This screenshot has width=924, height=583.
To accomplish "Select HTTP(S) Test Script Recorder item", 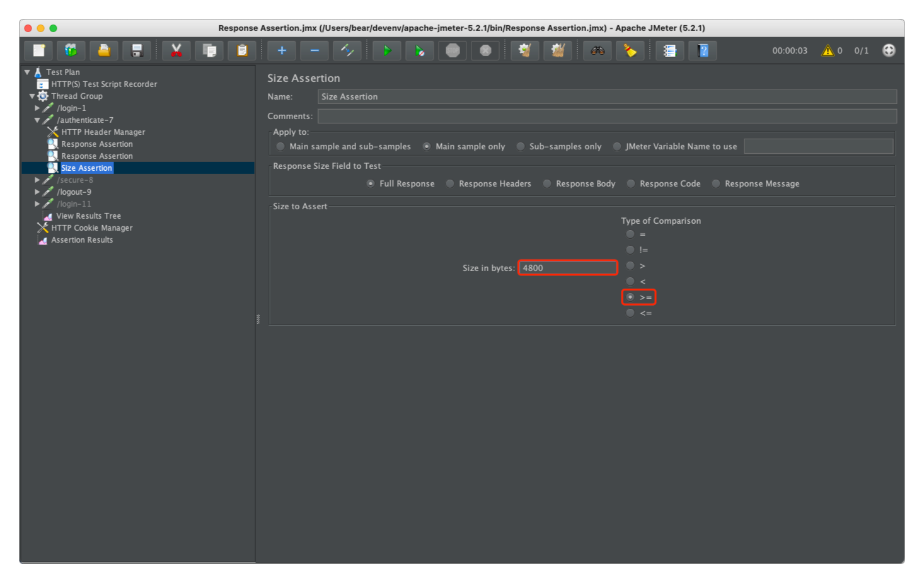I will (104, 84).
